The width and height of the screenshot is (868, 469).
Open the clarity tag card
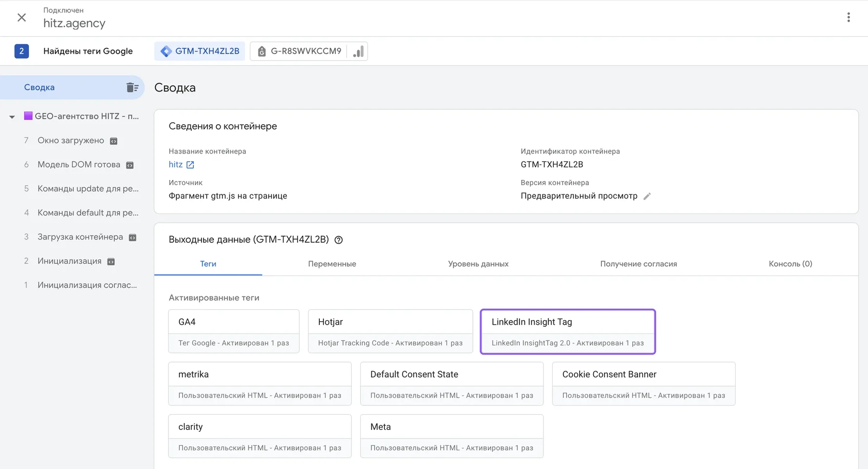(x=260, y=436)
